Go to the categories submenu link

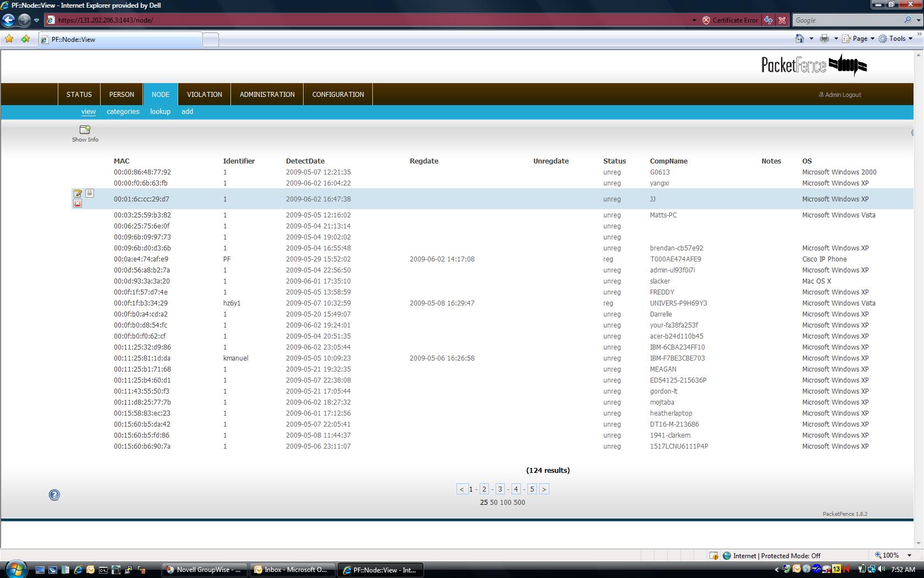tap(123, 111)
